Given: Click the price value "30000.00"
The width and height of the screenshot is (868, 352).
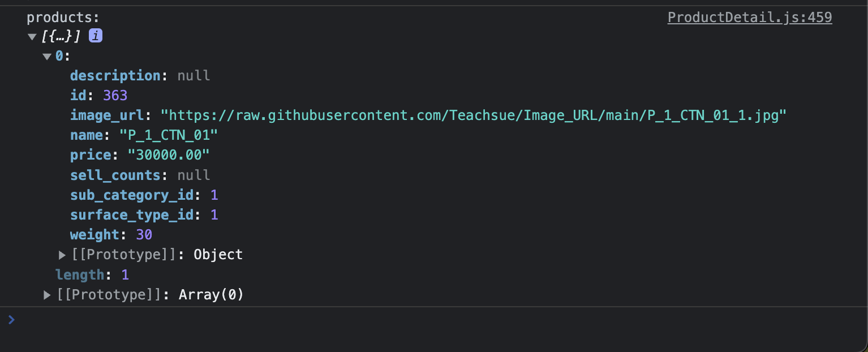Looking at the screenshot, I should coord(169,155).
